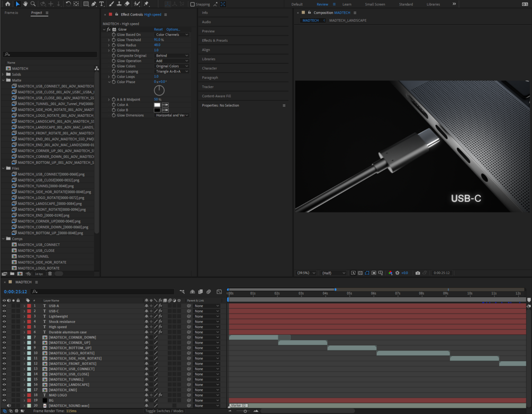532x414 pixels.
Task: Switch to the Learn workspace
Action: pyautogui.click(x=347, y=4)
